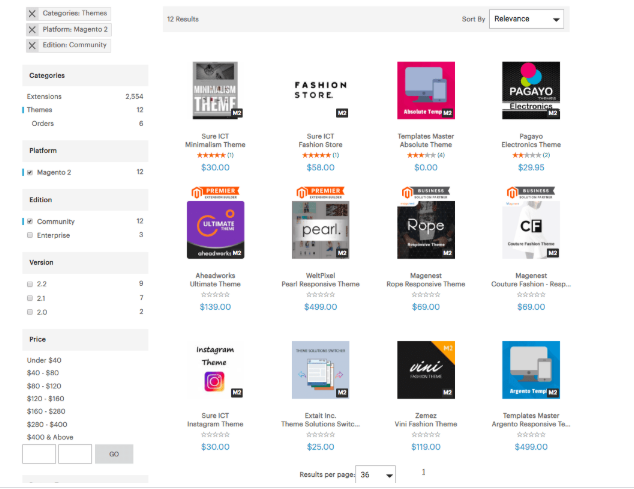Image resolution: width=634 pixels, height=489 pixels.
Task: Select the Themes category
Action: 39,110
